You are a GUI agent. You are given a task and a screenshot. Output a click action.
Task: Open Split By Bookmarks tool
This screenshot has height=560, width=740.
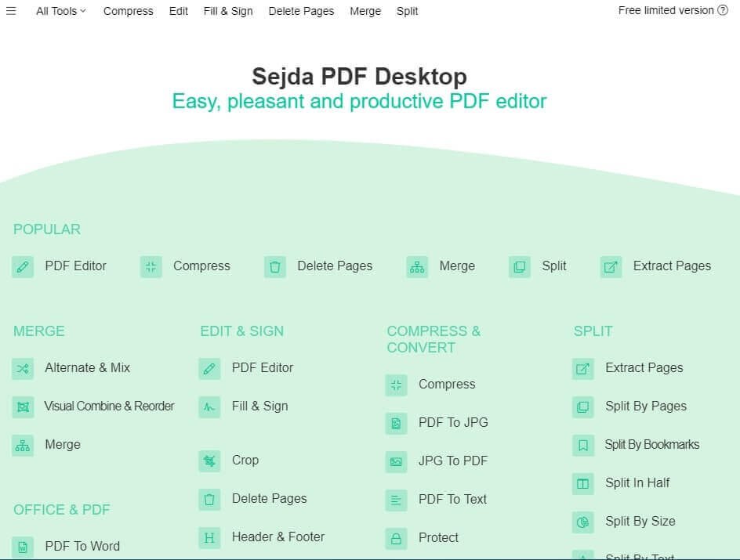coord(651,445)
